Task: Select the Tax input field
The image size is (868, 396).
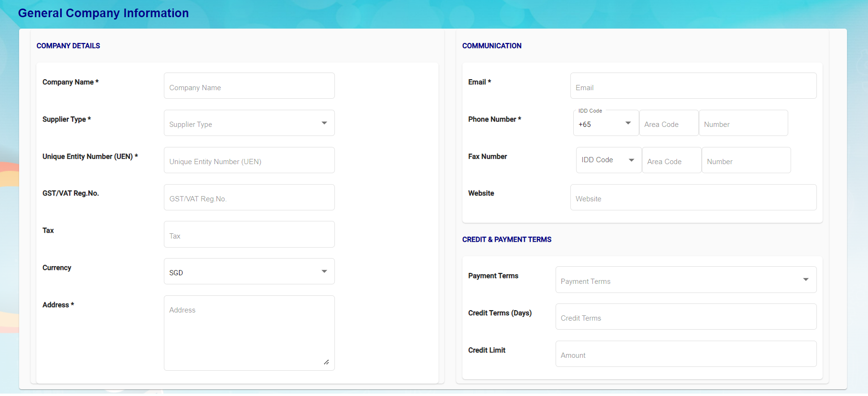Action: point(249,235)
